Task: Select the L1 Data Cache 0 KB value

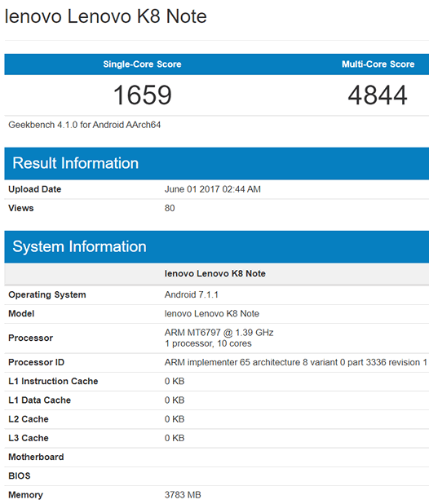Action: [175, 400]
